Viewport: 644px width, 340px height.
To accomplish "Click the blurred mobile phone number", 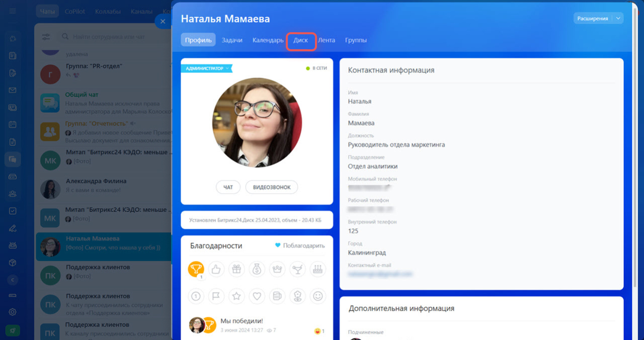I will point(370,188).
